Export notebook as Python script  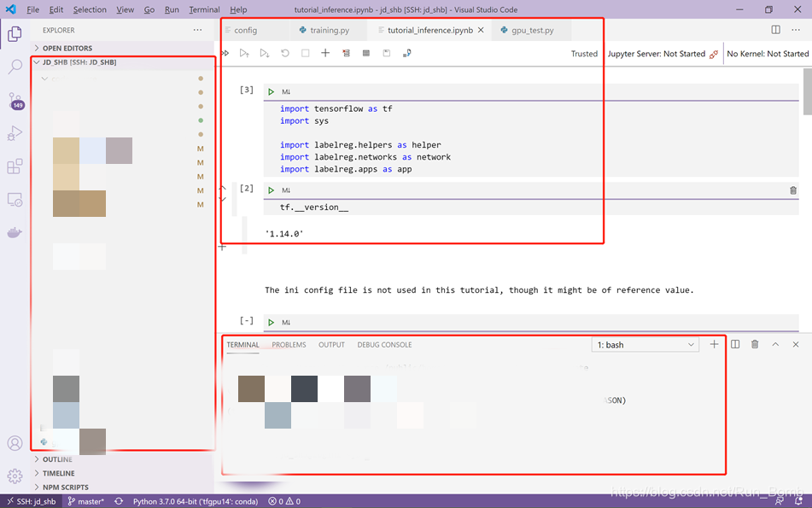tap(407, 53)
